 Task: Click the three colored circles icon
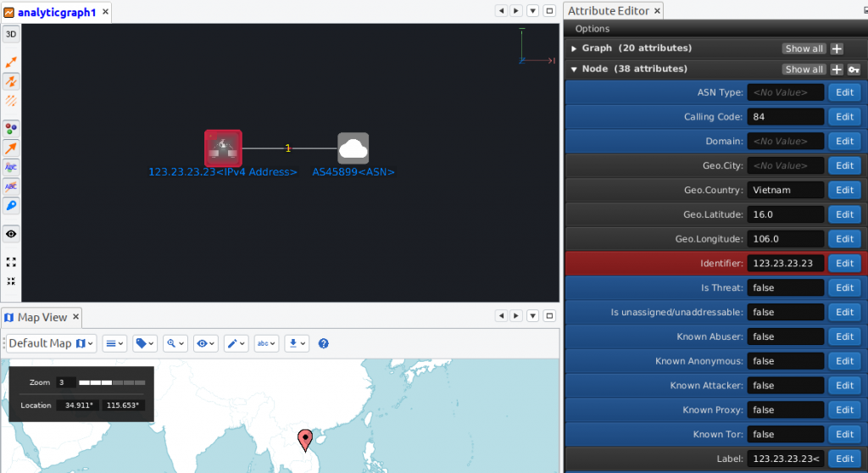11,128
